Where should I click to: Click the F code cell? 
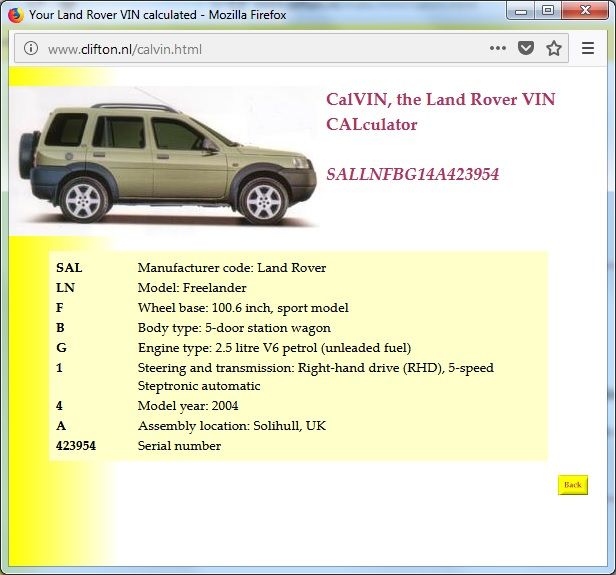point(60,308)
